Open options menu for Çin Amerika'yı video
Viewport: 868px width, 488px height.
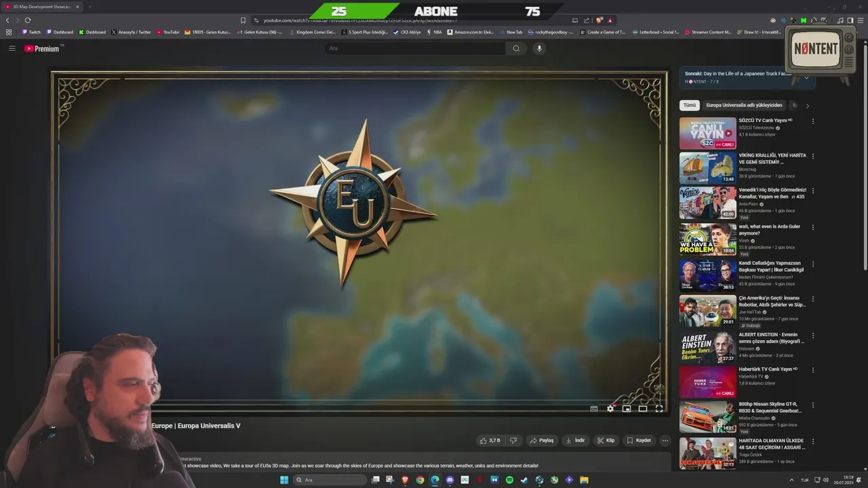coord(813,299)
